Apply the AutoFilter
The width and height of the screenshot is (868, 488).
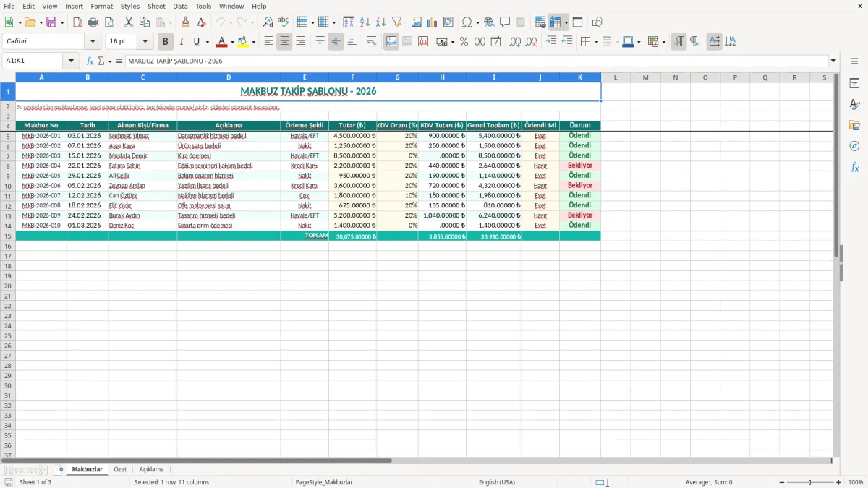coord(397,22)
